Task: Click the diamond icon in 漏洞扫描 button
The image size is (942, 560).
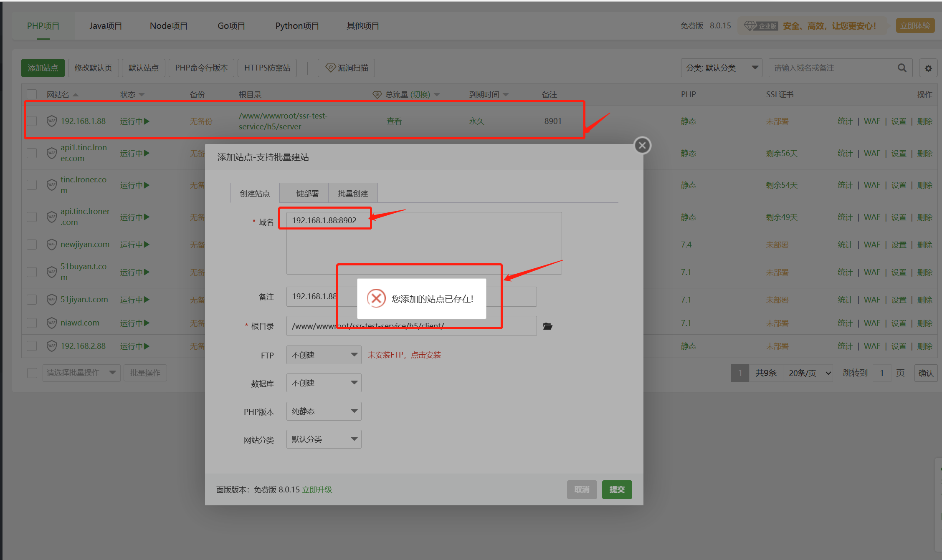Action: coord(330,68)
